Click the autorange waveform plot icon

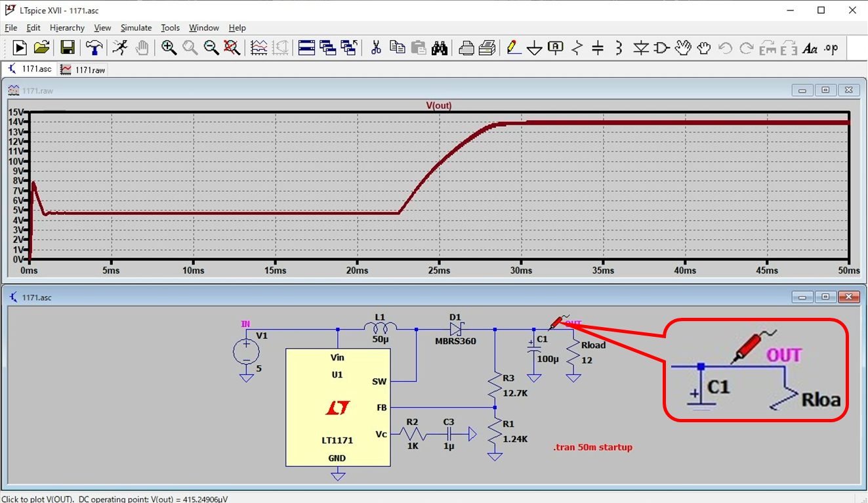(x=259, y=47)
